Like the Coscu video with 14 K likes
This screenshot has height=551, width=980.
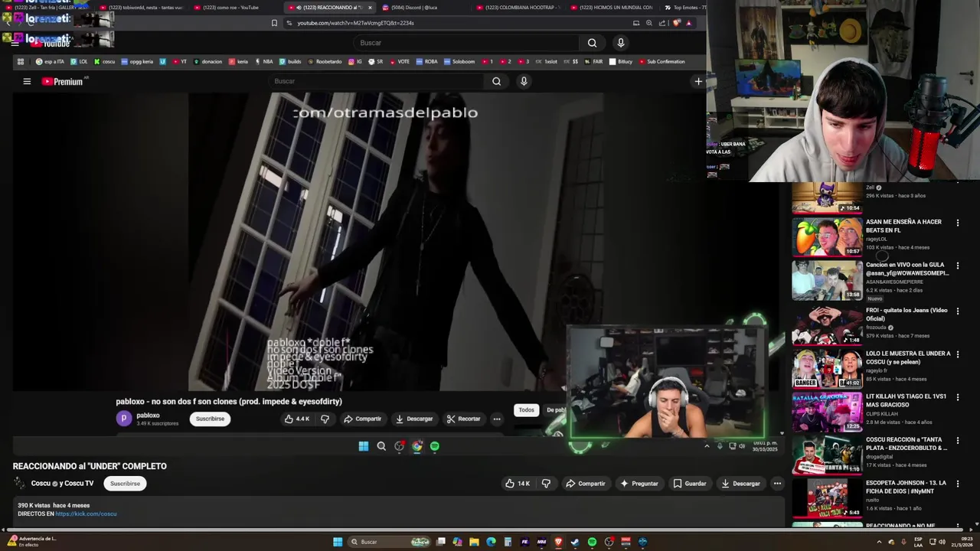pos(518,484)
